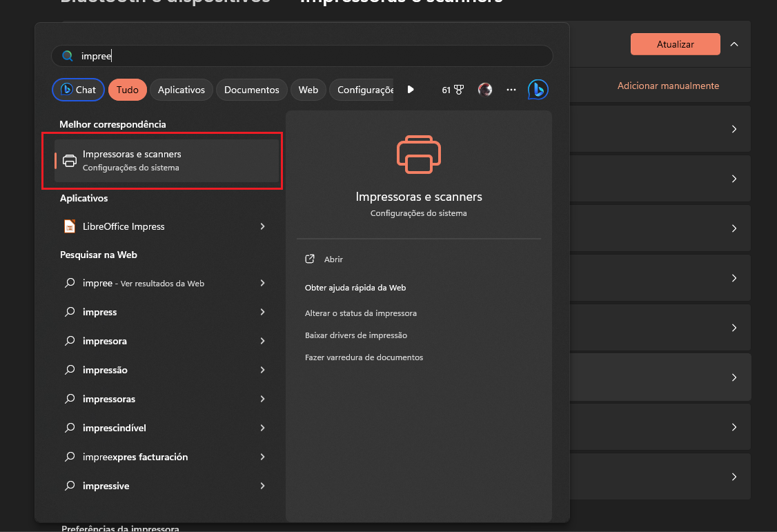Collapse the section next to Atualizar button

point(734,44)
